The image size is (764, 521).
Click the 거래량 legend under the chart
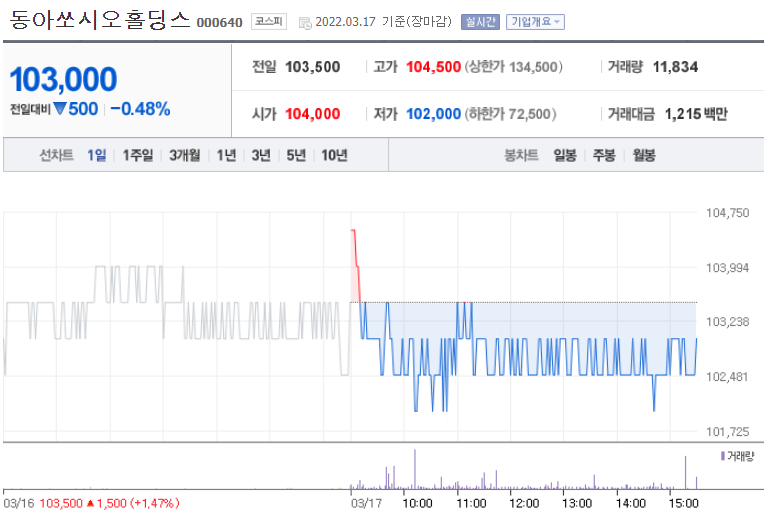[x=737, y=456]
